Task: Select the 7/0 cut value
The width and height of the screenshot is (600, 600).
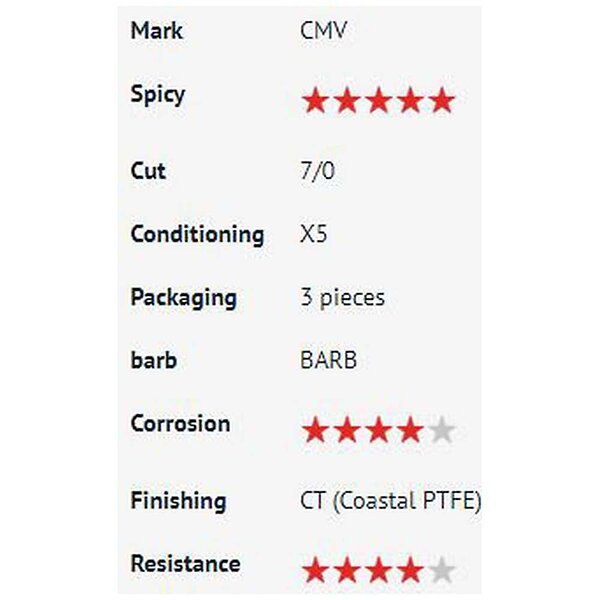Action: 317,171
